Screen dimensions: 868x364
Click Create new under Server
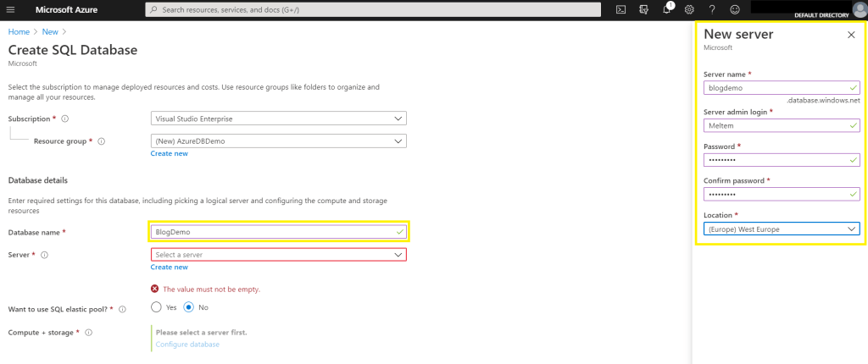pos(169,267)
